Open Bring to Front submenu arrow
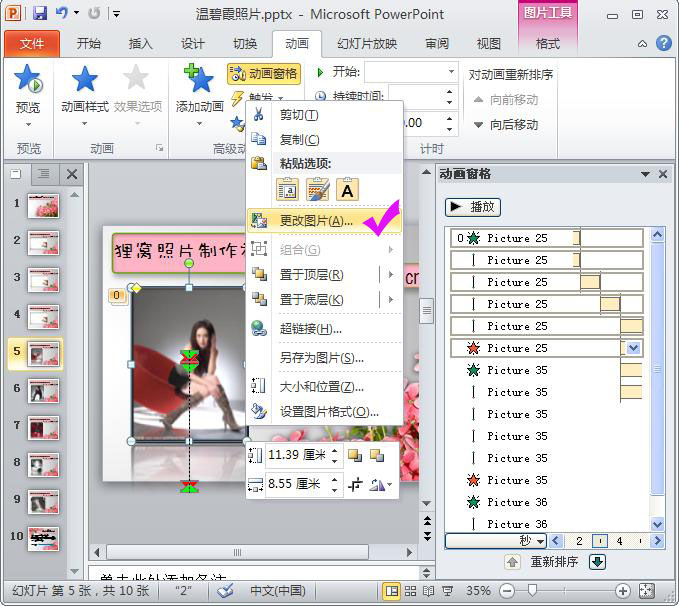 coord(391,275)
